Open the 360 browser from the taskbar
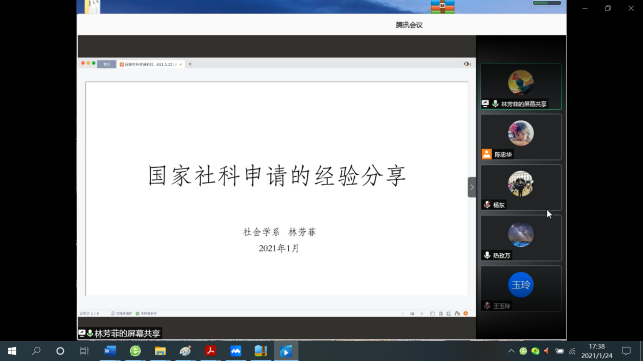Image resolution: width=643 pixels, height=361 pixels. pos(135,351)
